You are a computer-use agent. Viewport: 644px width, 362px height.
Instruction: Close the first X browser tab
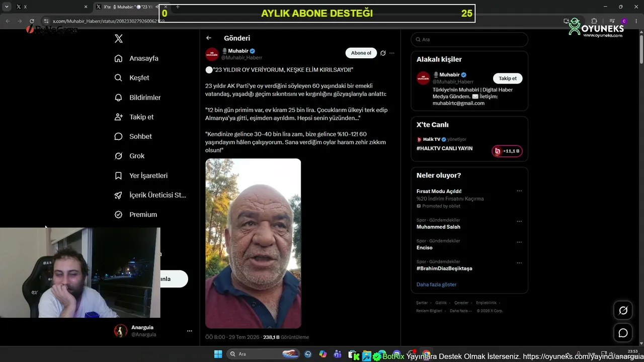(86, 7)
